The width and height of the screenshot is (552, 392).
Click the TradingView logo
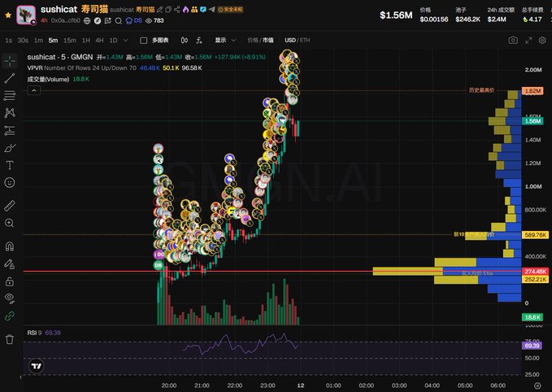click(x=36, y=366)
